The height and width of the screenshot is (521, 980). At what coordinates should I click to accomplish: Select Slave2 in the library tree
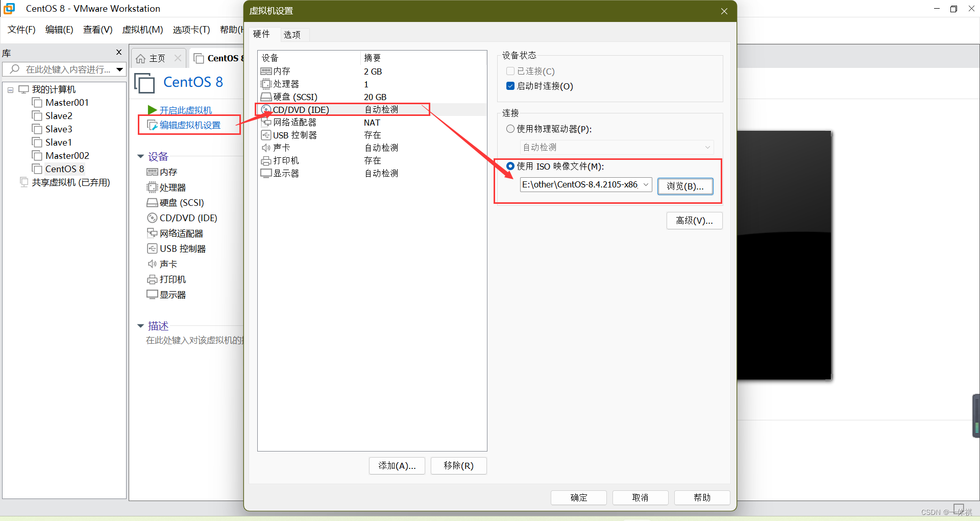click(x=59, y=116)
